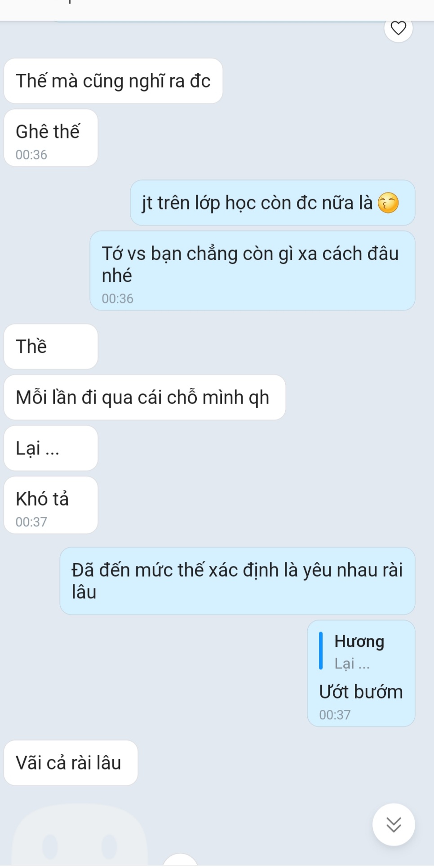
Task: Tap message 'Tớ vs bạn chẳng còn gì xa cách'
Action: click(x=252, y=271)
